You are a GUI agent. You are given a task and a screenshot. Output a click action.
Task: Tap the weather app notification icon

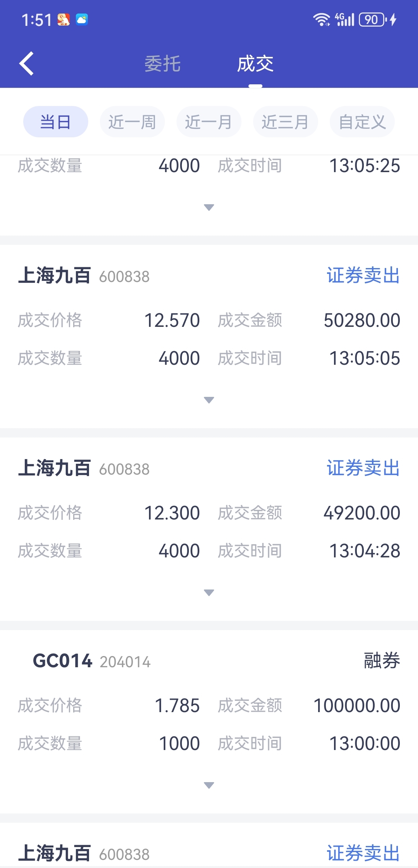point(82,19)
